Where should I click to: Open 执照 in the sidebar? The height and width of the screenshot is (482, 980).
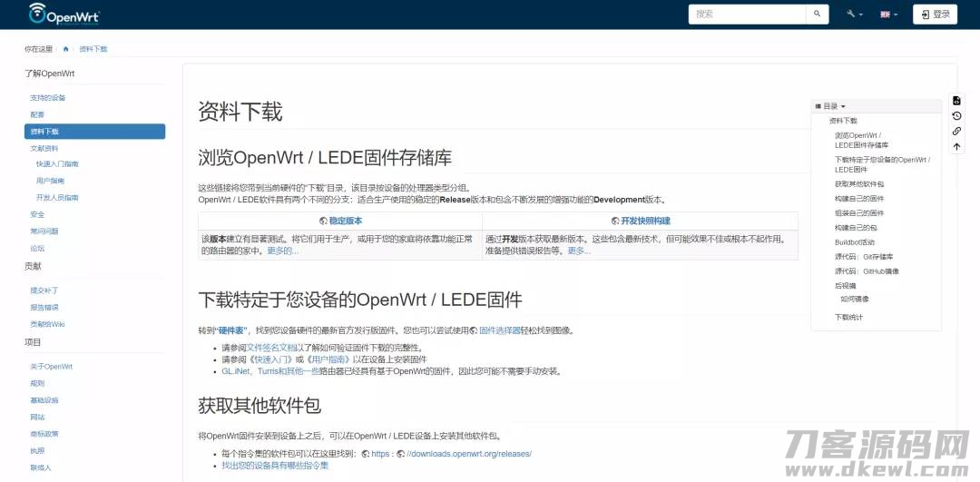37,451
